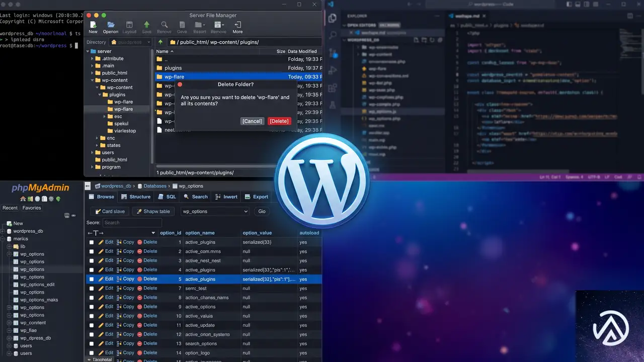Open the Directory dropdown in Server File Manager
This screenshot has height=362, width=644.
(130, 42)
